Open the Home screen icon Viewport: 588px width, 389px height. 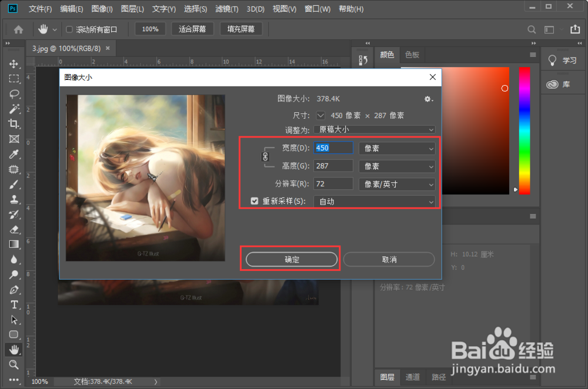click(x=18, y=29)
